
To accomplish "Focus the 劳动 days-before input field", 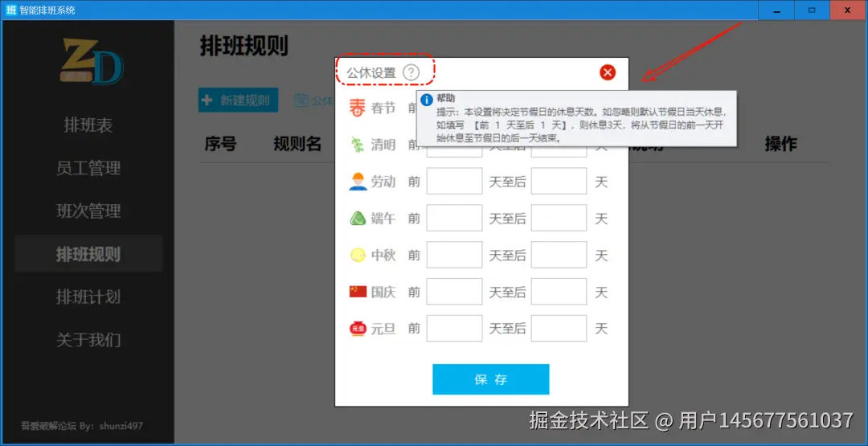I will click(454, 182).
